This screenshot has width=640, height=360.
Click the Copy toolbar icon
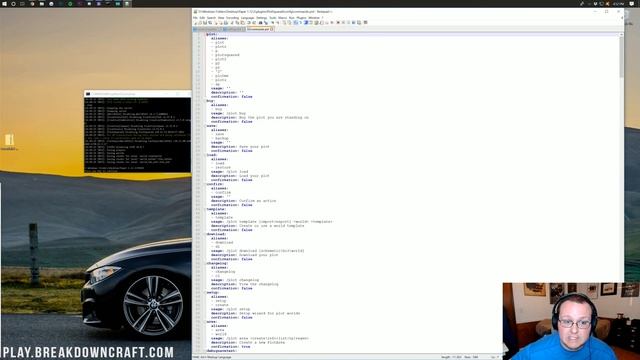(x=238, y=22)
